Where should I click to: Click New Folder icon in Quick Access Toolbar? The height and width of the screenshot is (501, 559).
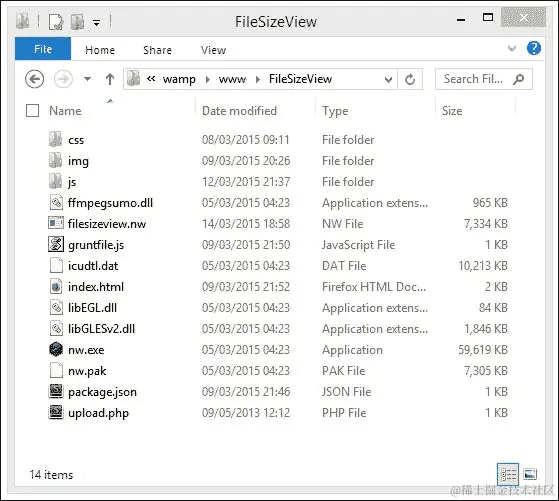pos(77,22)
